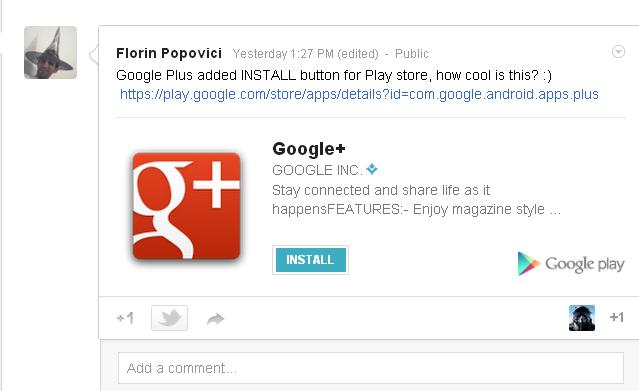Click the Public visibility label
This screenshot has width=639, height=391.
tap(412, 54)
